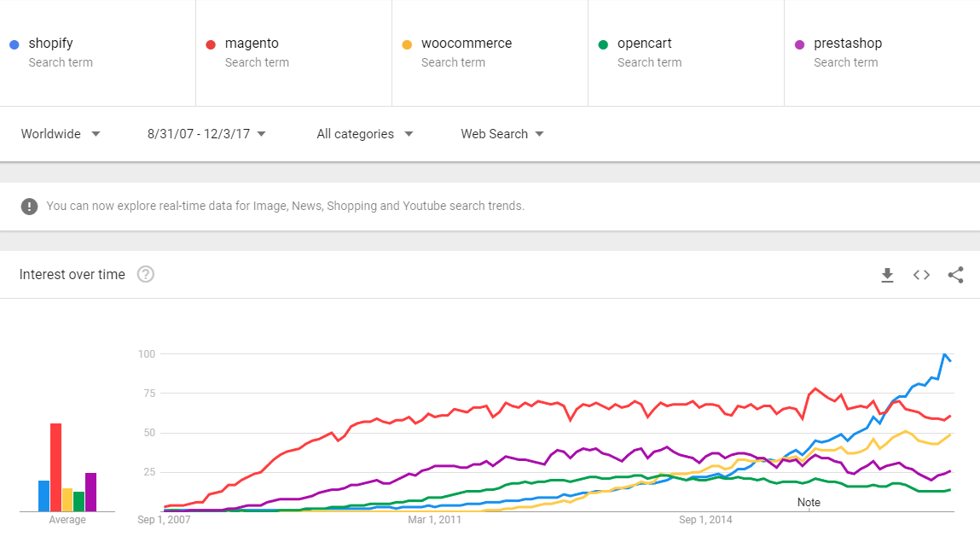980x560 pixels.
Task: Open the date range selector
Action: 205,134
